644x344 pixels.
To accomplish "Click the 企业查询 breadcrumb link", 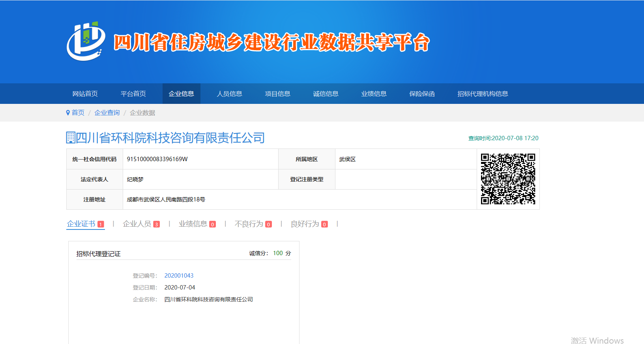I will click(x=107, y=113).
